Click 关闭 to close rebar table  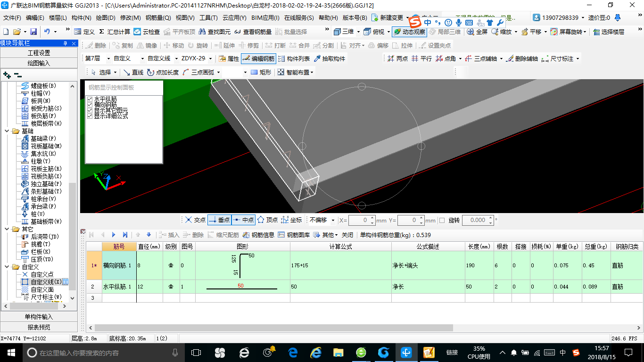(347, 235)
